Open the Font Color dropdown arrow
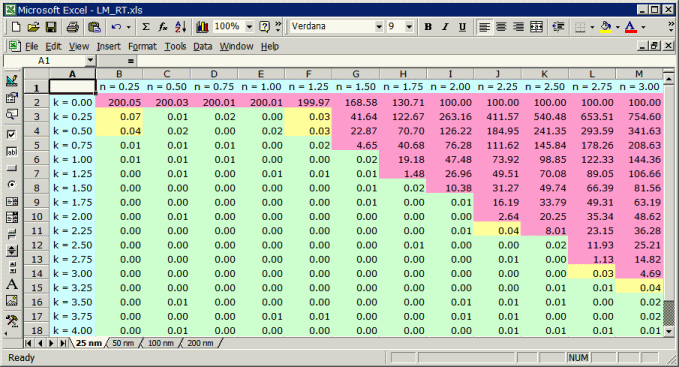Viewport: 679px width, 367px height. click(643, 27)
